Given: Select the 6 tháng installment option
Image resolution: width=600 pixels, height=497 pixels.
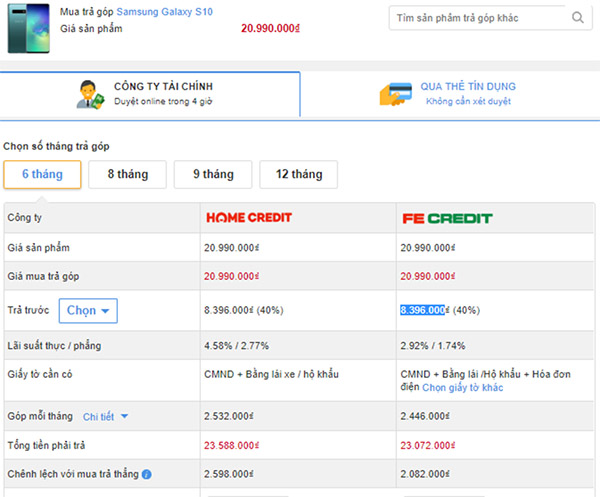Looking at the screenshot, I should [x=42, y=174].
